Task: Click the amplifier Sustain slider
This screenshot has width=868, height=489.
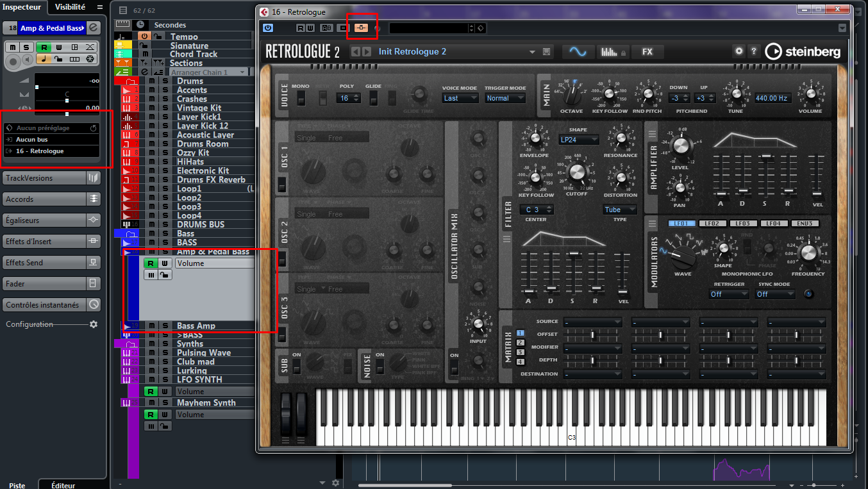Action: (x=765, y=175)
